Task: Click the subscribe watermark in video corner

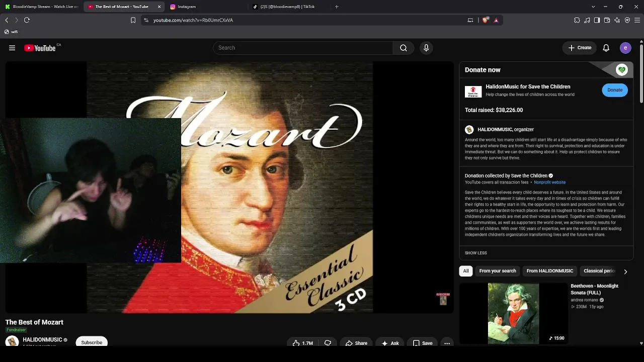Action: coord(443,299)
